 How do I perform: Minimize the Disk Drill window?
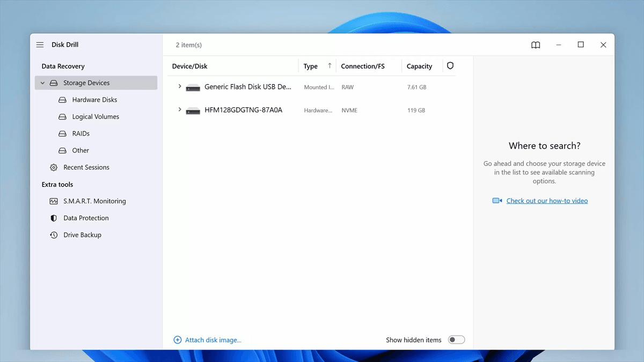click(558, 45)
